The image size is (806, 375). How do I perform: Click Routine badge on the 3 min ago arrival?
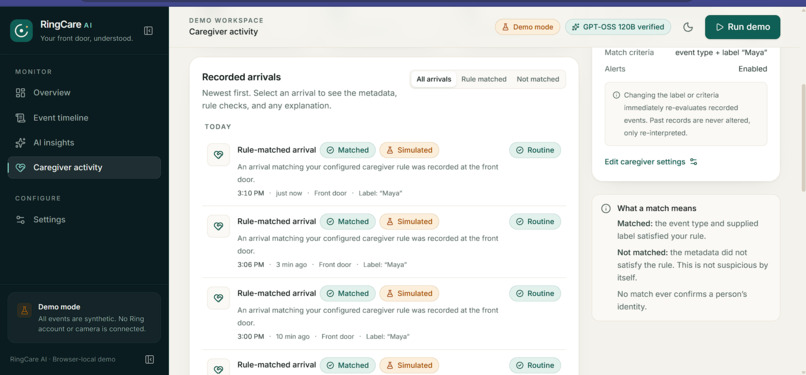(535, 221)
